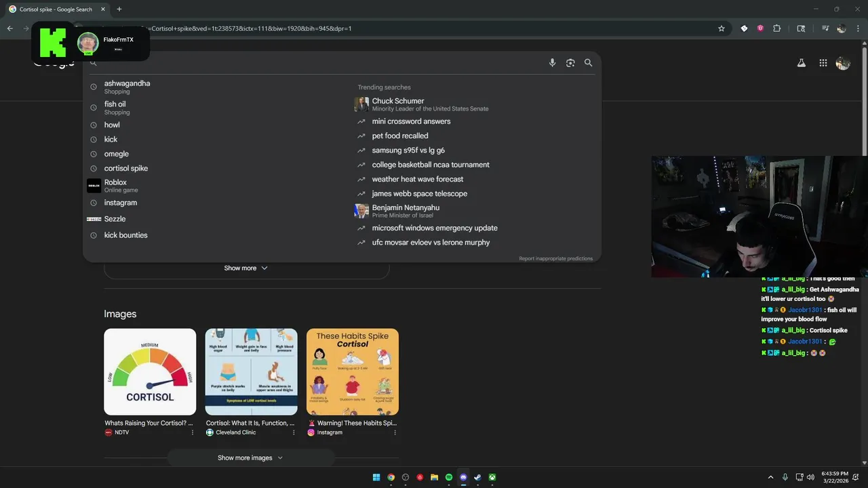Open Google Search Labs flask icon
The image size is (868, 488).
point(801,63)
